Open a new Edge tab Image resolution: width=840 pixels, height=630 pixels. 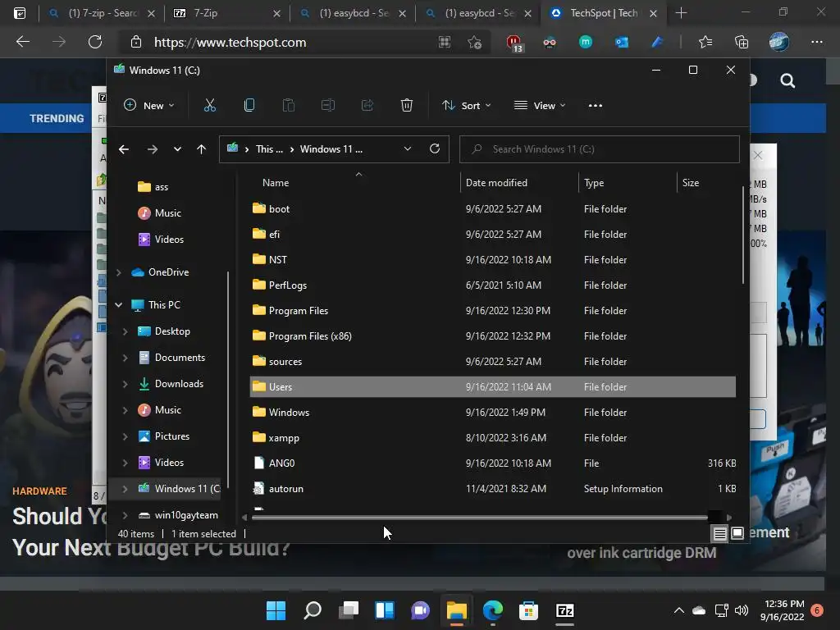tap(681, 13)
